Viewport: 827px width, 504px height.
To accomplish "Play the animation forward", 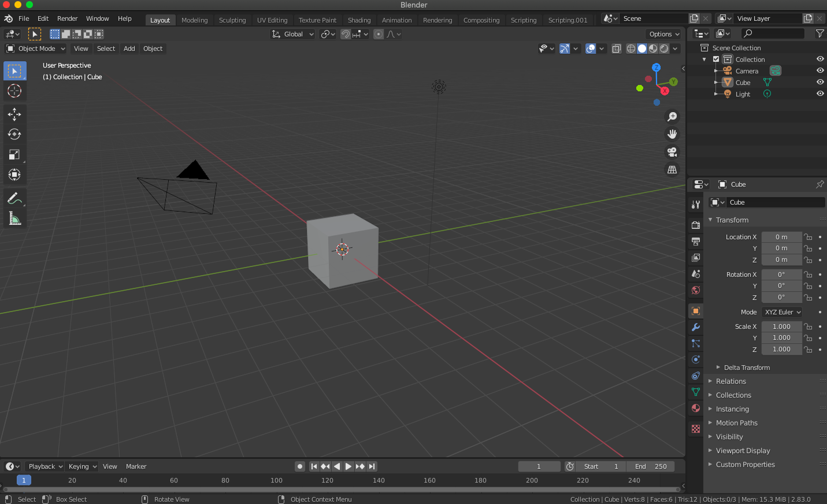I will 348,466.
